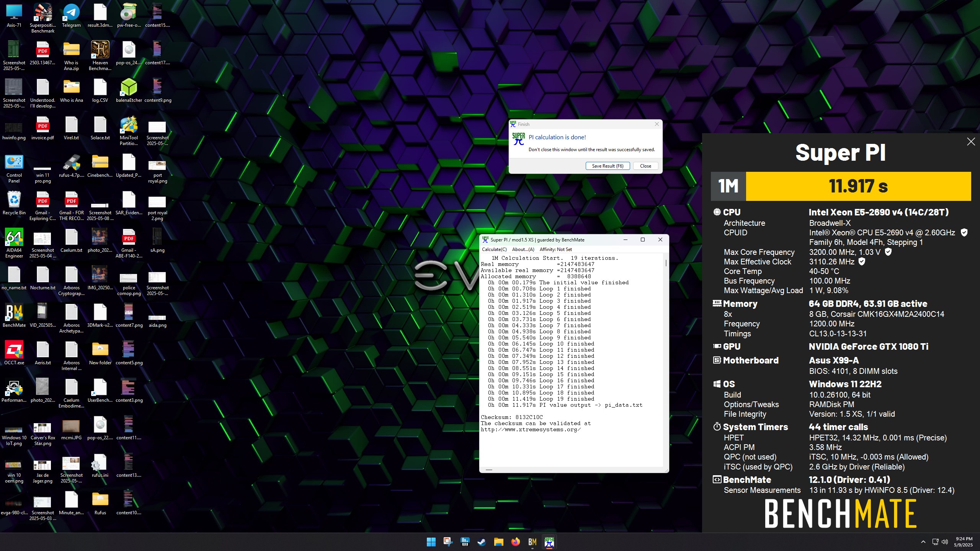Open the pw-free-o installer icon
The height and width of the screenshot is (551, 980).
(x=129, y=16)
